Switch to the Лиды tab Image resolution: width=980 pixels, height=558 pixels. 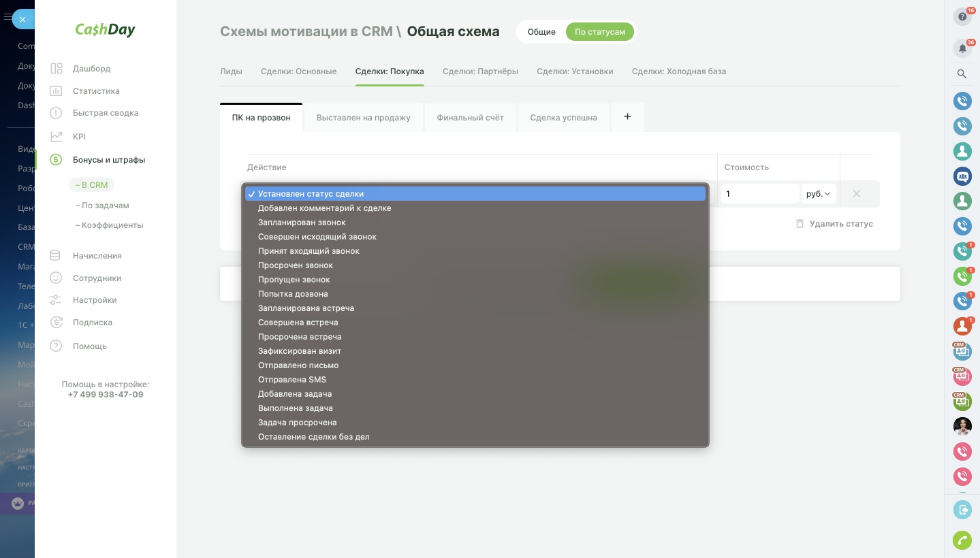pyautogui.click(x=231, y=71)
